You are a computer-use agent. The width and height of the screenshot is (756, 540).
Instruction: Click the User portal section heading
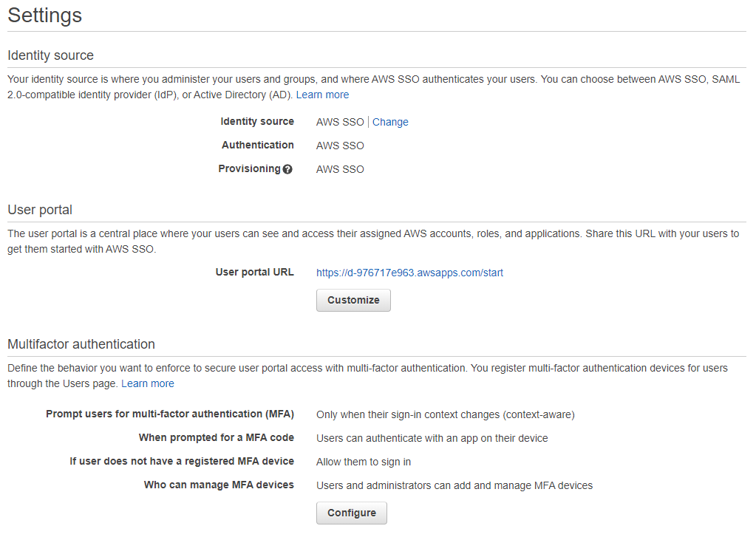click(40, 210)
